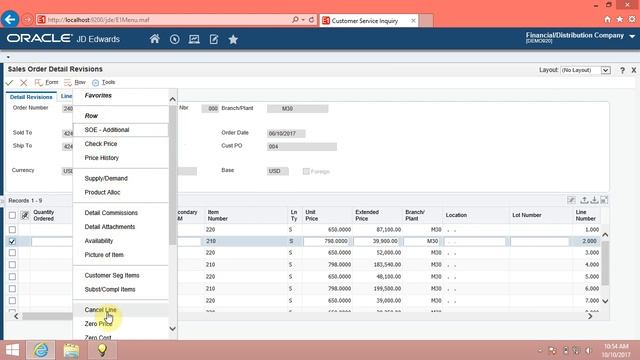This screenshot has height=360, width=640.
Task: Open the Recent Reports clock icon
Action: (x=174, y=40)
